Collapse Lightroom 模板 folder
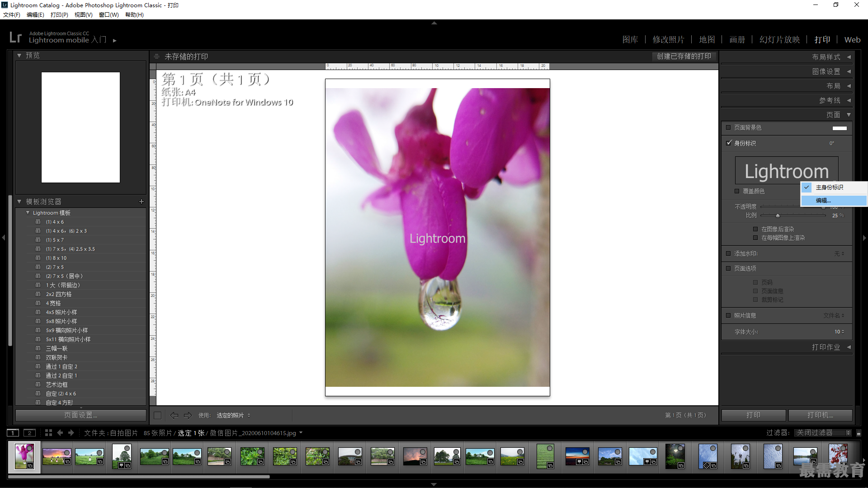868x488 pixels. click(x=28, y=213)
